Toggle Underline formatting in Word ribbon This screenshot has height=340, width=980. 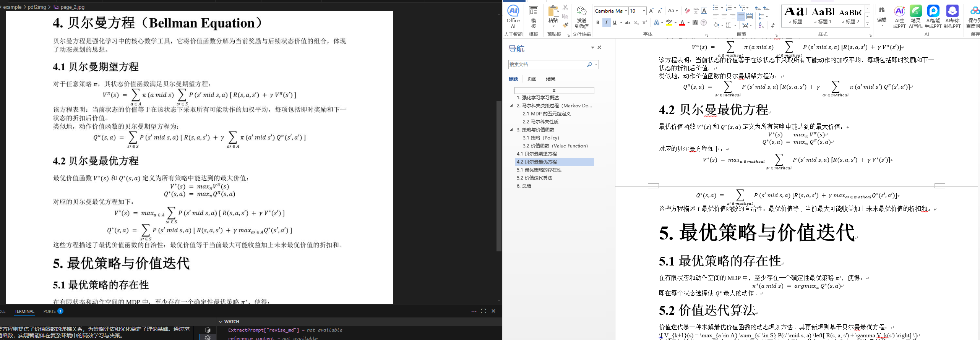pyautogui.click(x=615, y=23)
